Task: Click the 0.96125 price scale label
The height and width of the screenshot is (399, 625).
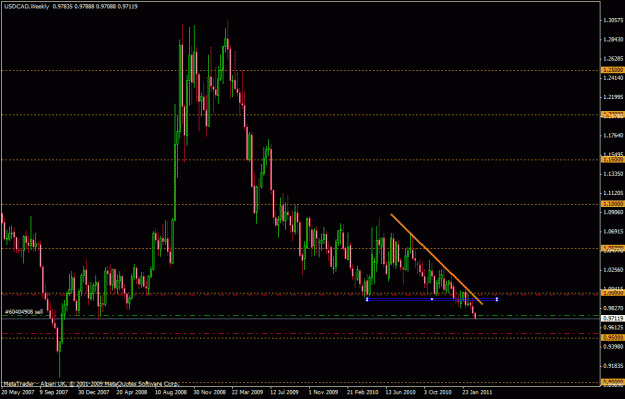Action: (613, 327)
